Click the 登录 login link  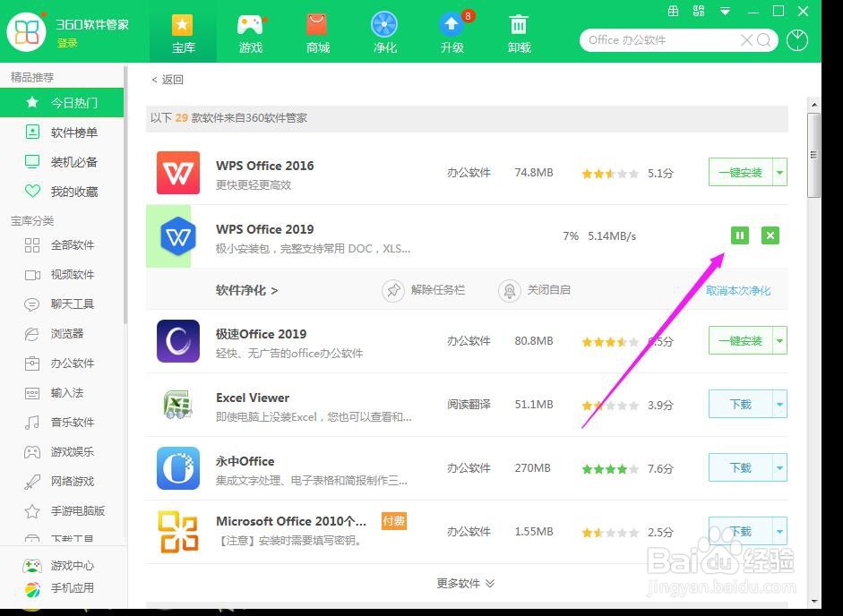pyautogui.click(x=67, y=43)
